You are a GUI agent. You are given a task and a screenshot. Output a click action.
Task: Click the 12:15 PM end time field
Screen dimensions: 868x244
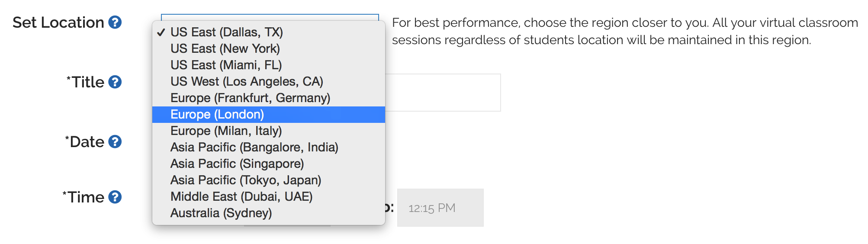coord(440,208)
